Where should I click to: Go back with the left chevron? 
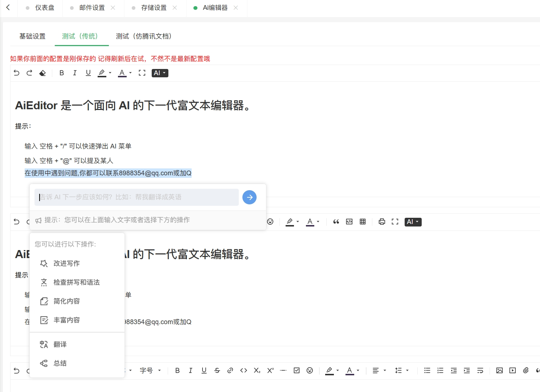click(8, 7)
